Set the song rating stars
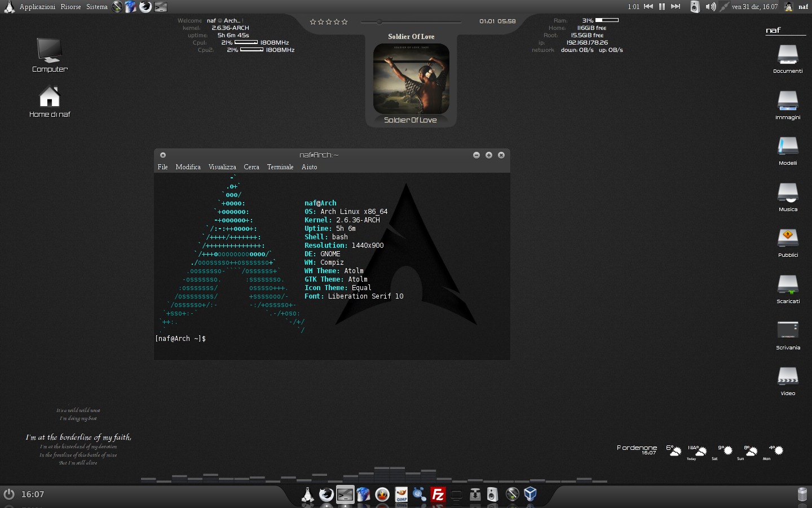812x508 pixels. tap(329, 22)
